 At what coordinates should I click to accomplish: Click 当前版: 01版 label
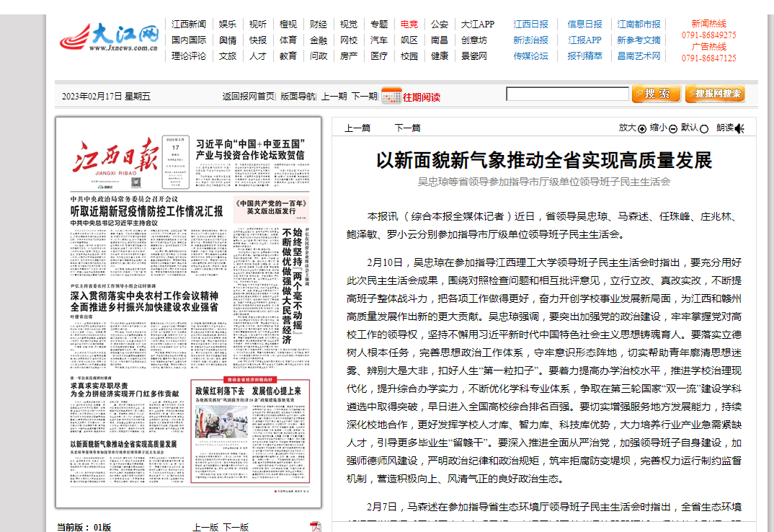pyautogui.click(x=84, y=527)
